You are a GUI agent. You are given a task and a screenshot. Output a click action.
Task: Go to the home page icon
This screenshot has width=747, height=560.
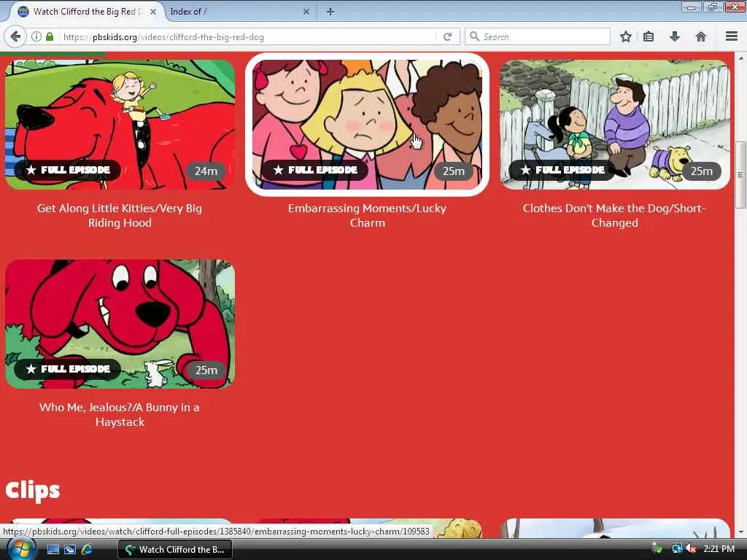[700, 36]
